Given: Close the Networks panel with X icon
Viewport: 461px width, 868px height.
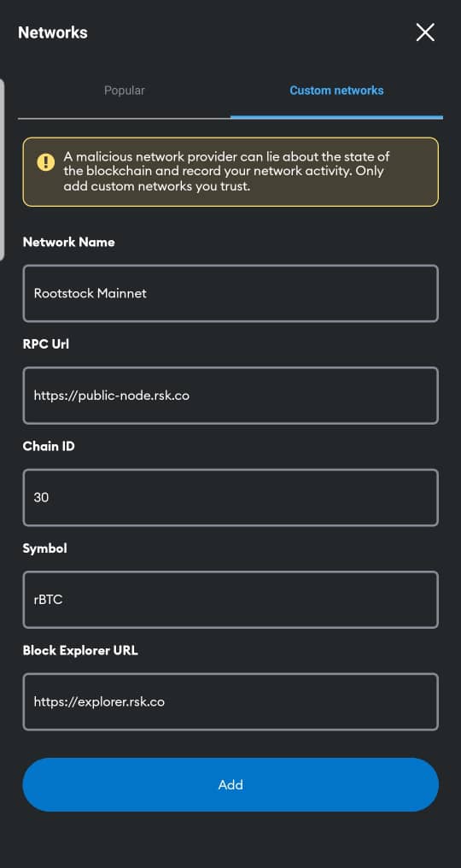Looking at the screenshot, I should (425, 32).
